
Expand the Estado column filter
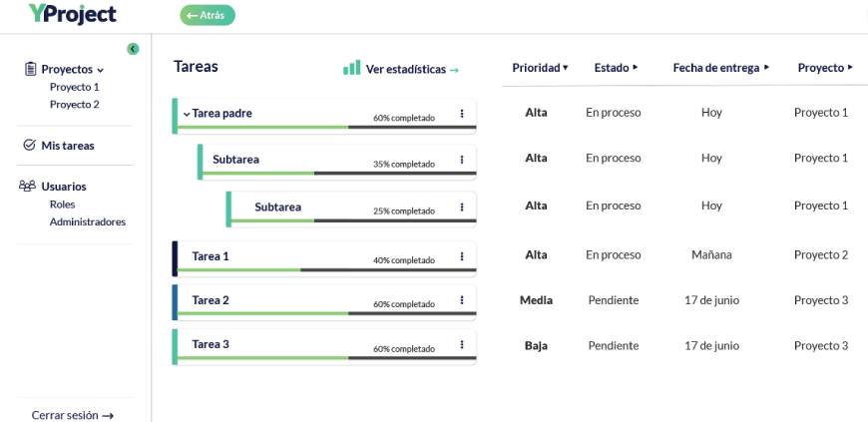click(616, 68)
